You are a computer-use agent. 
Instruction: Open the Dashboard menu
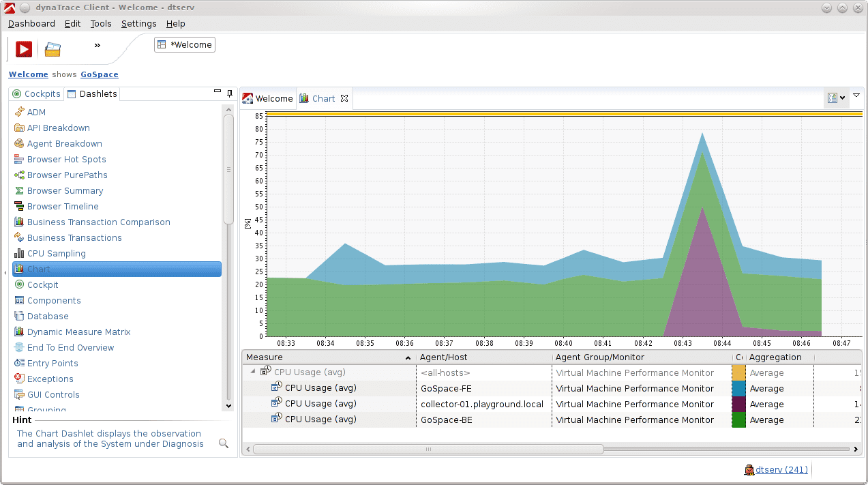coord(31,23)
